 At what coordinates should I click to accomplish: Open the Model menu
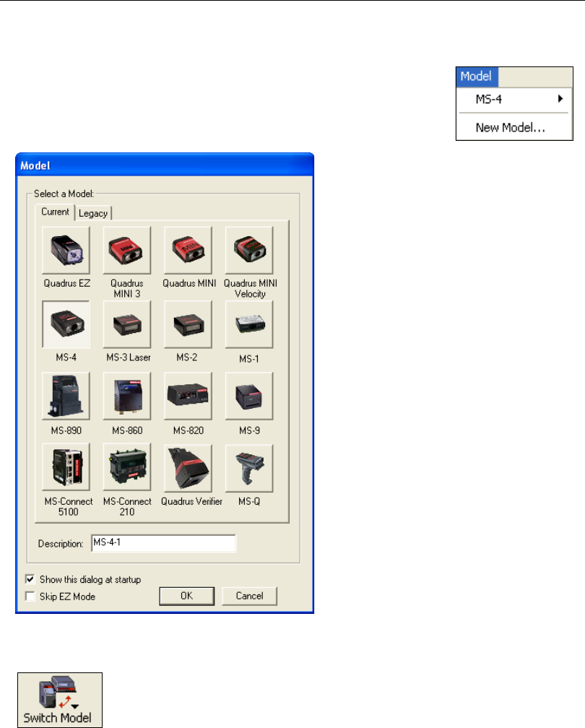(477, 77)
